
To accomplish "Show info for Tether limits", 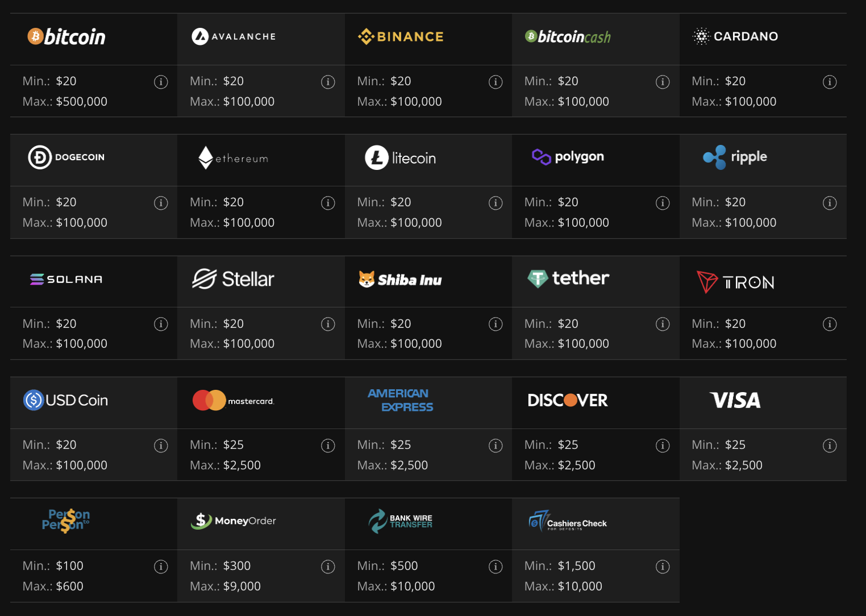I will click(x=663, y=324).
